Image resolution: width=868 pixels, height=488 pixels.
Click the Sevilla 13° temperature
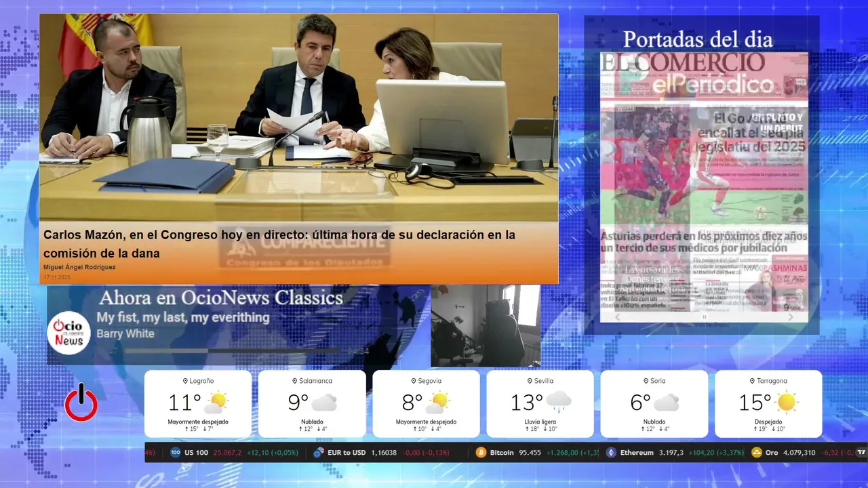[x=527, y=403]
